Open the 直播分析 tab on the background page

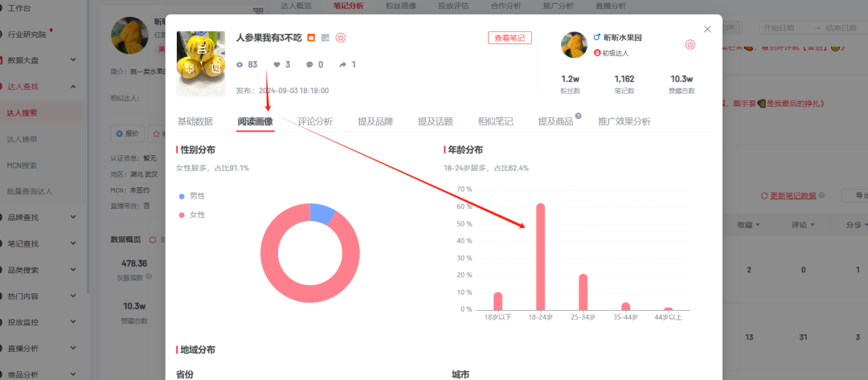click(611, 6)
